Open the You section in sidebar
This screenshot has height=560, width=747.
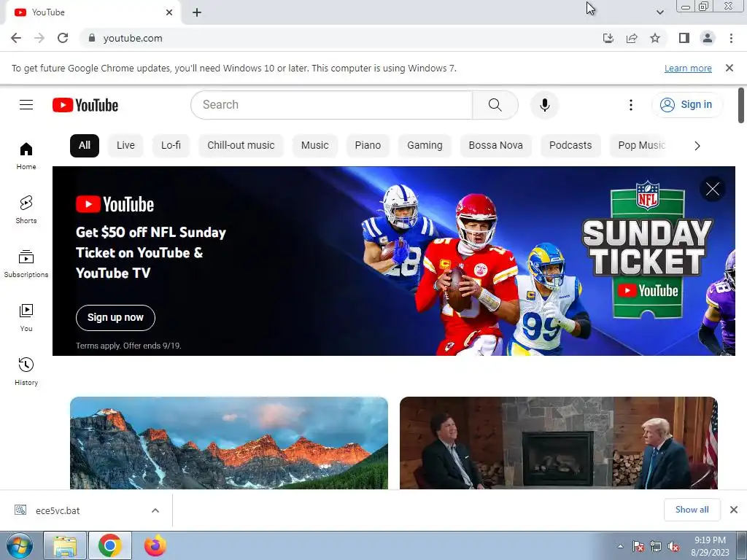coord(26,318)
